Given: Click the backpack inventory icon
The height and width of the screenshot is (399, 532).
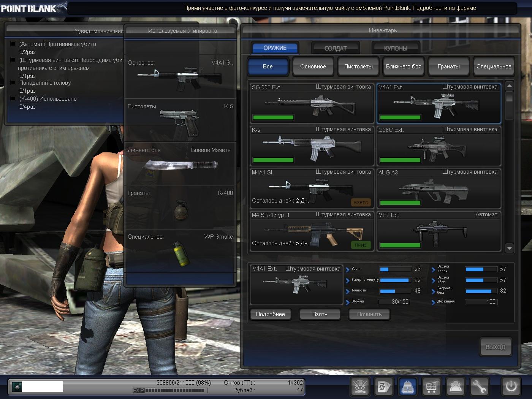Looking at the screenshot, I should pyautogui.click(x=407, y=387).
